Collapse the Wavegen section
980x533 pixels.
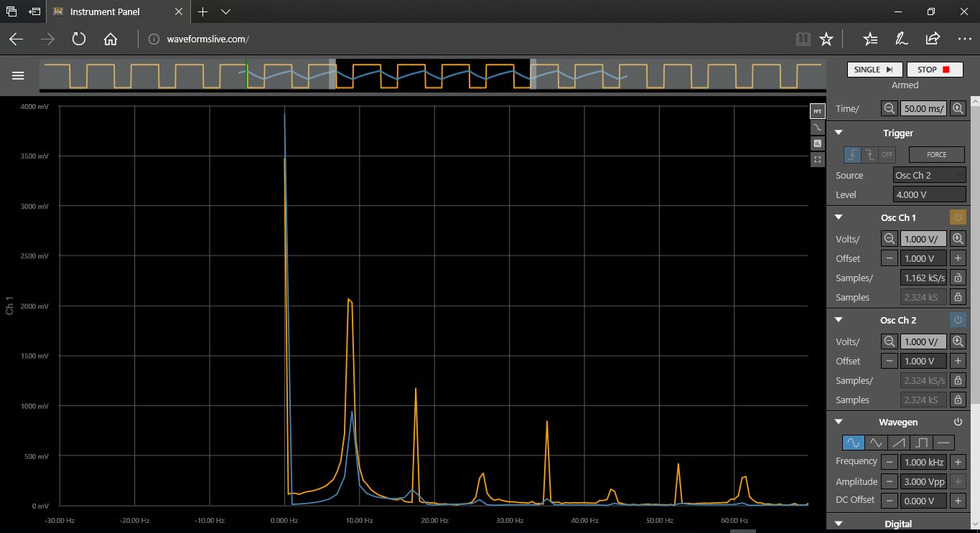838,422
